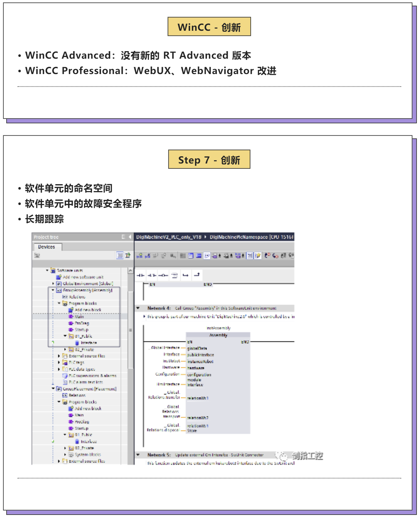Toggle project tree float window icon
The height and width of the screenshot is (519, 420).
point(123,237)
